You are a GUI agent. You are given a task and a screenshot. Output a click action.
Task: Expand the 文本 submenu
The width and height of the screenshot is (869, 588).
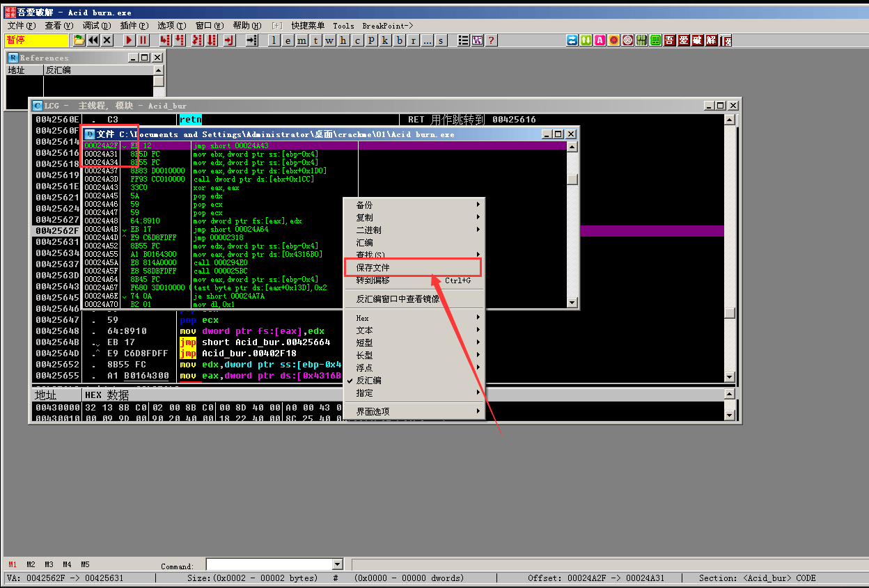[414, 331]
